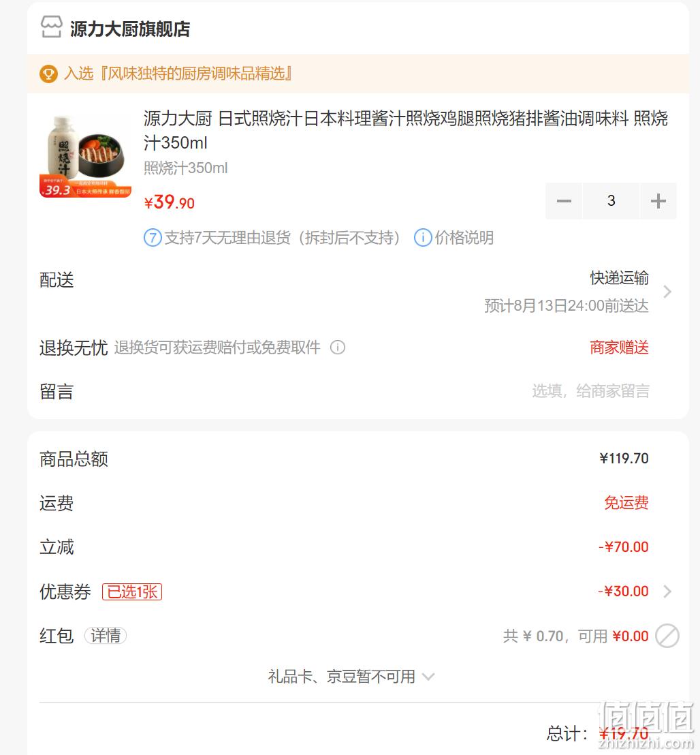This screenshot has height=755, width=700.
Task: Open the product title 源力大厨 日式照烧汁
Action: 406,130
